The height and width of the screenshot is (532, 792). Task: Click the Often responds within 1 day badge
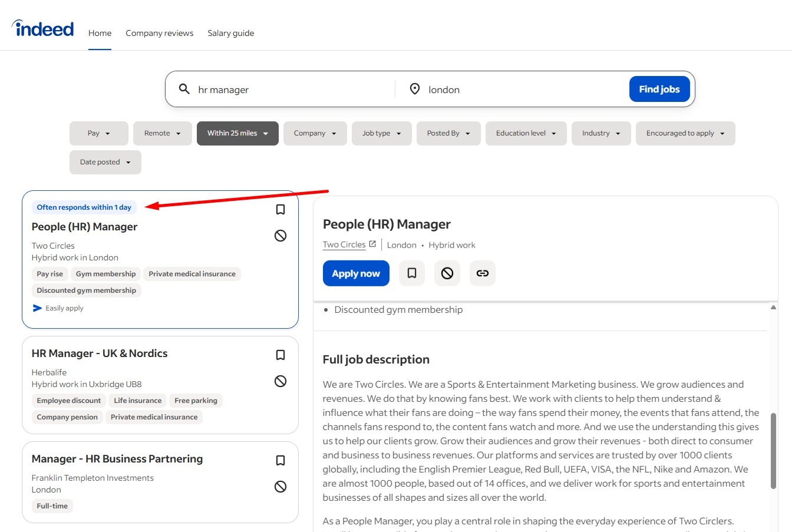click(x=84, y=207)
